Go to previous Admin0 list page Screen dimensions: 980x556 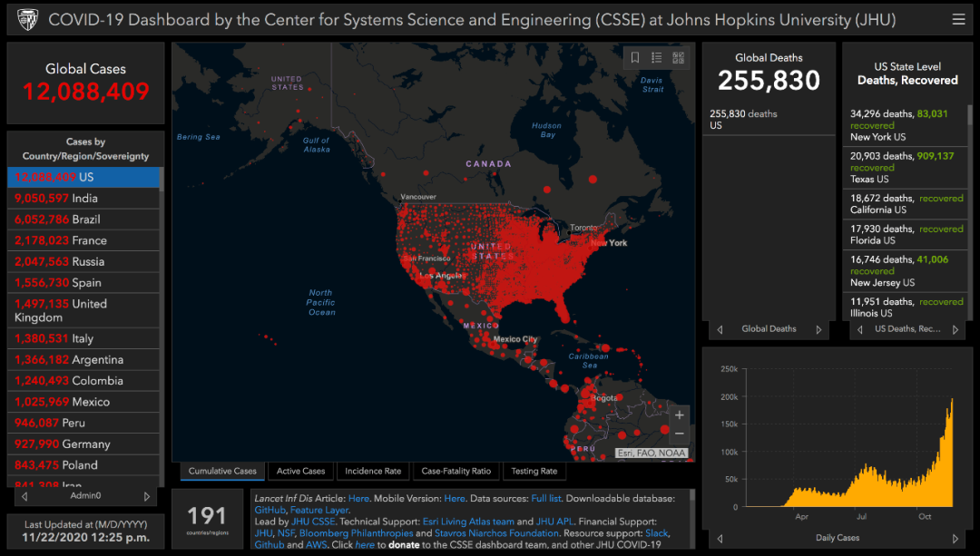[24, 497]
